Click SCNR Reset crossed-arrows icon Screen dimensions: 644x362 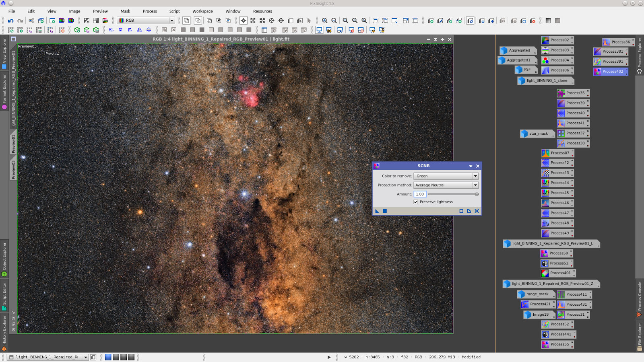pyautogui.click(x=477, y=211)
